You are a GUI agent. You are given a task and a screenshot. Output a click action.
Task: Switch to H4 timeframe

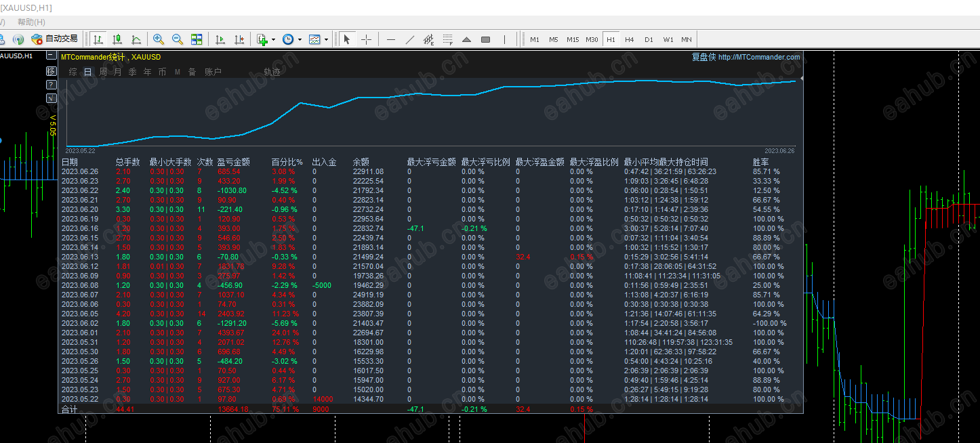(630, 39)
